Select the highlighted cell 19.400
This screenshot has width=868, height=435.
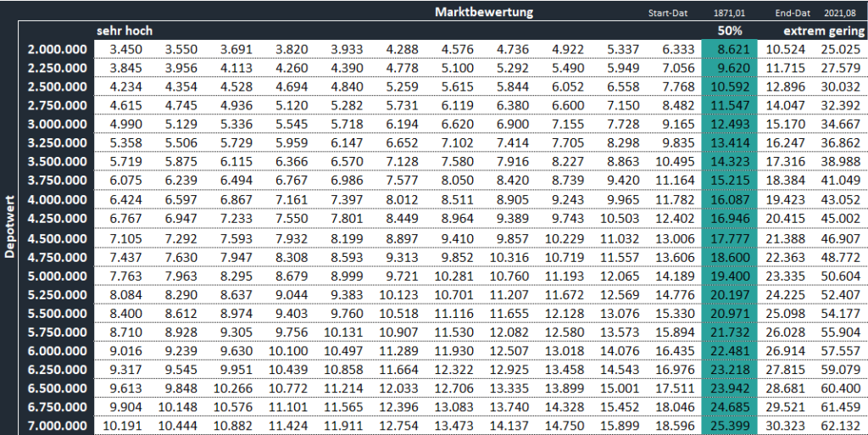pos(730,276)
